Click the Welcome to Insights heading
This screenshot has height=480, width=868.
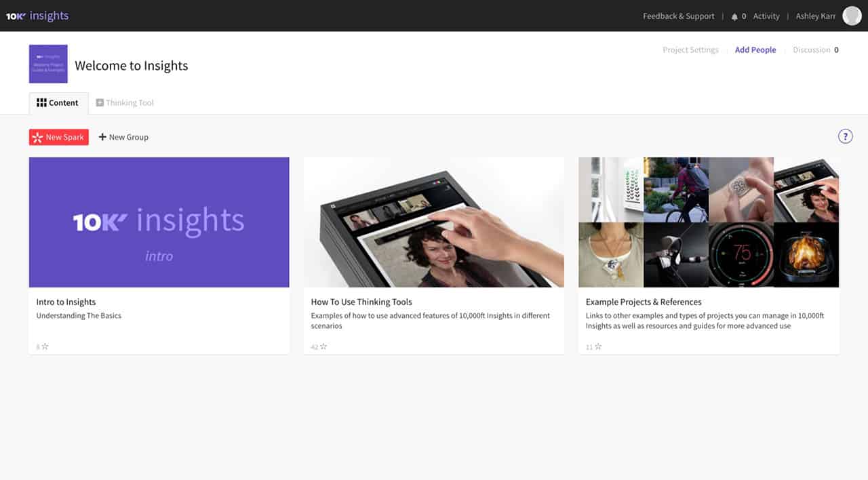pos(132,66)
